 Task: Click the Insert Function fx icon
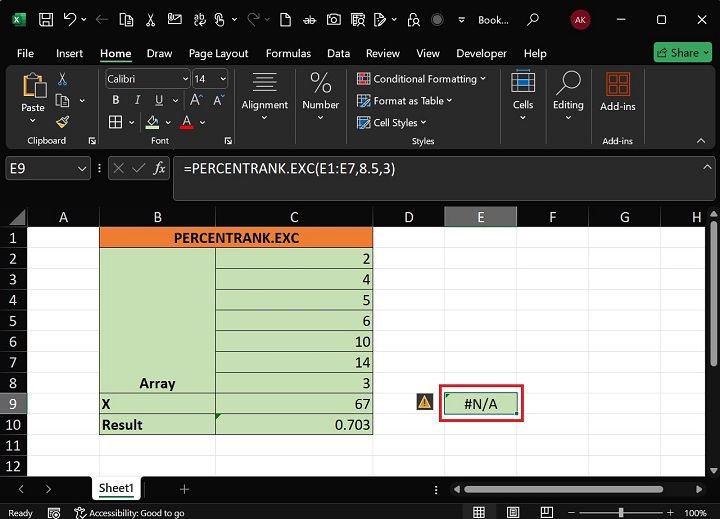159,169
